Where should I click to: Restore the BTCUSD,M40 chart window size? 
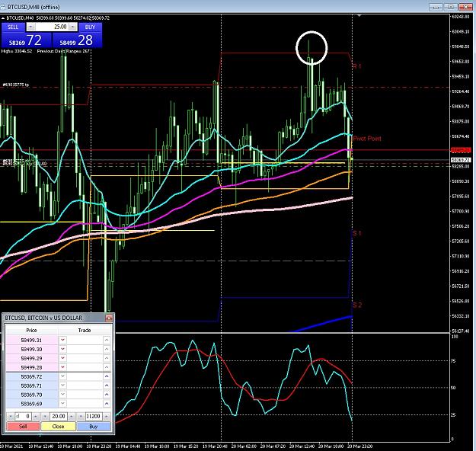tap(451, 7)
